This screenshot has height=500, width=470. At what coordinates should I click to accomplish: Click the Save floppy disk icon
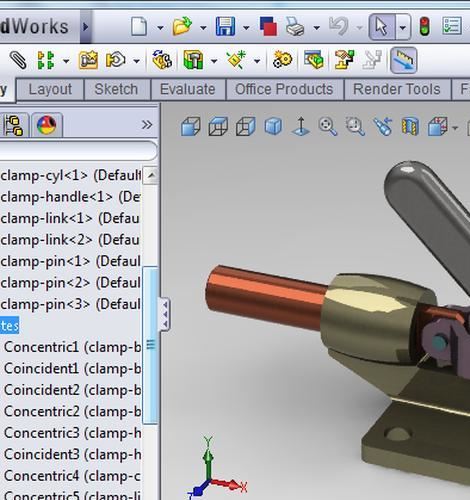(x=225, y=27)
